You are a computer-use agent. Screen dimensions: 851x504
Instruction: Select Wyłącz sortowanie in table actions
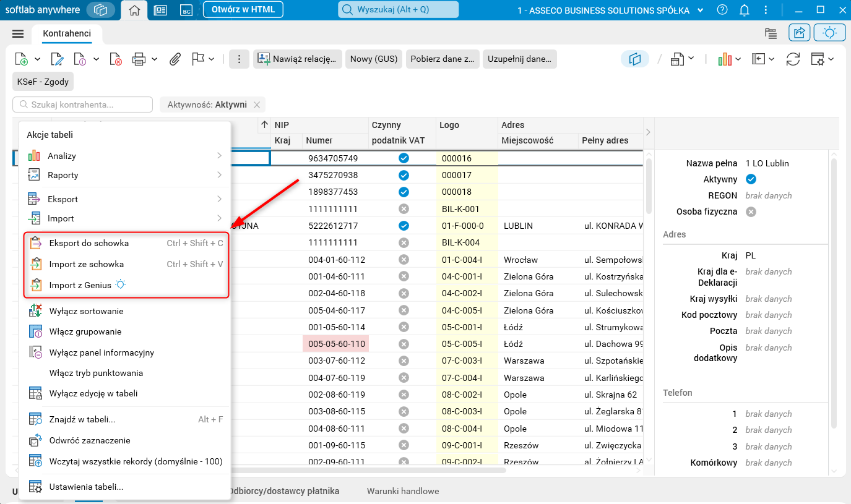click(x=124, y=311)
